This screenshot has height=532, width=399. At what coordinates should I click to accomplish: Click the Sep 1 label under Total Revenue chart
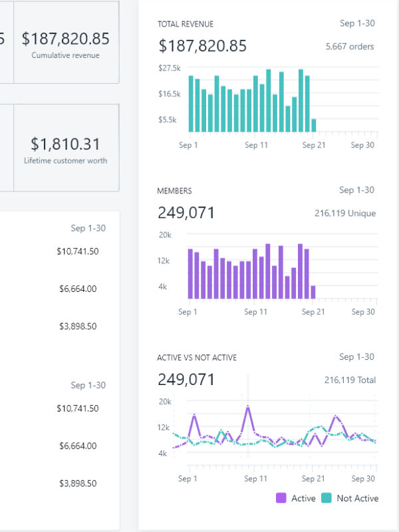(x=188, y=145)
